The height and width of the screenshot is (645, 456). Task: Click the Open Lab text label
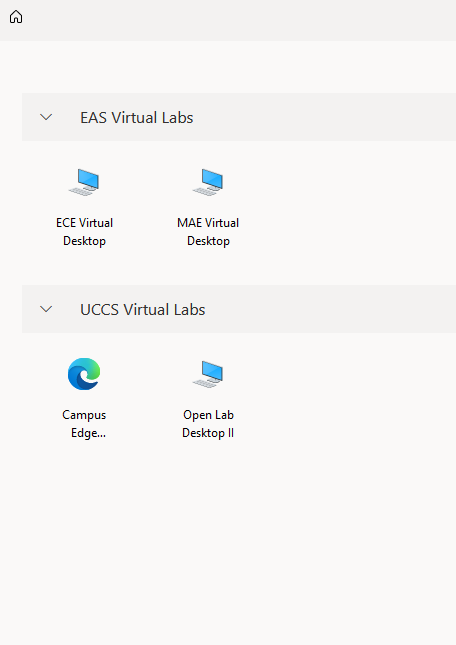tap(208, 415)
